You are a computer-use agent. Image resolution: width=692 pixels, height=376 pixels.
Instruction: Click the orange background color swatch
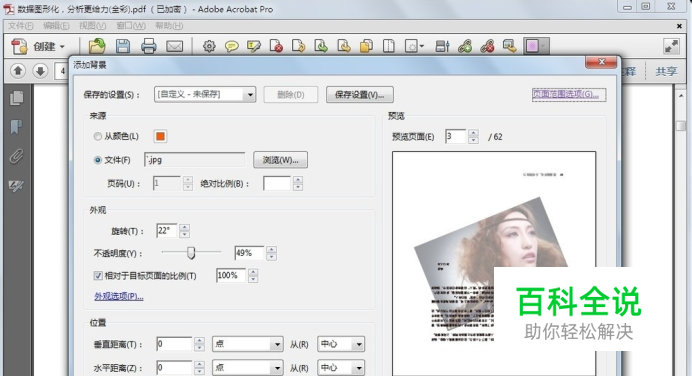tap(160, 136)
